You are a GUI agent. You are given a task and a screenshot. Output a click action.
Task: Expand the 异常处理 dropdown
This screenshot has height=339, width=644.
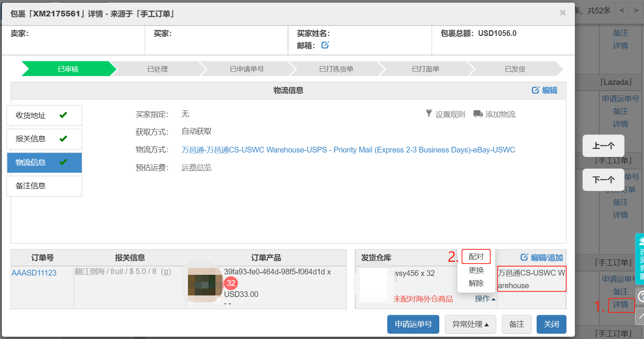(x=470, y=324)
